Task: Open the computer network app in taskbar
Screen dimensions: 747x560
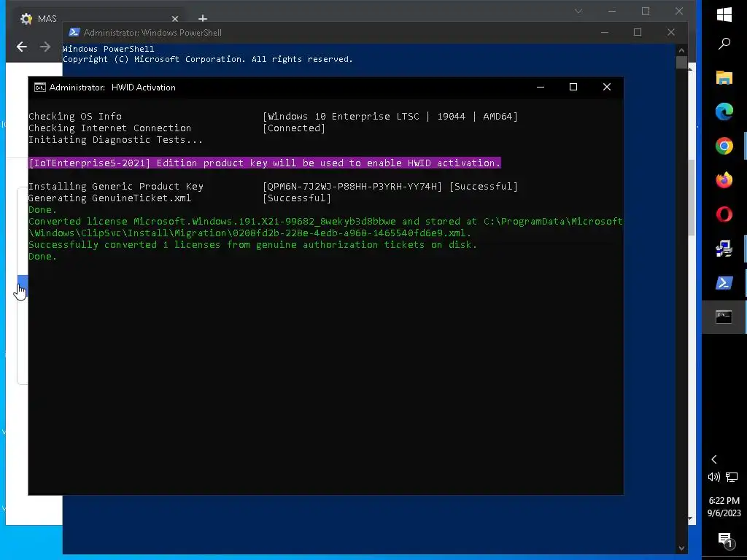Action: click(x=724, y=249)
